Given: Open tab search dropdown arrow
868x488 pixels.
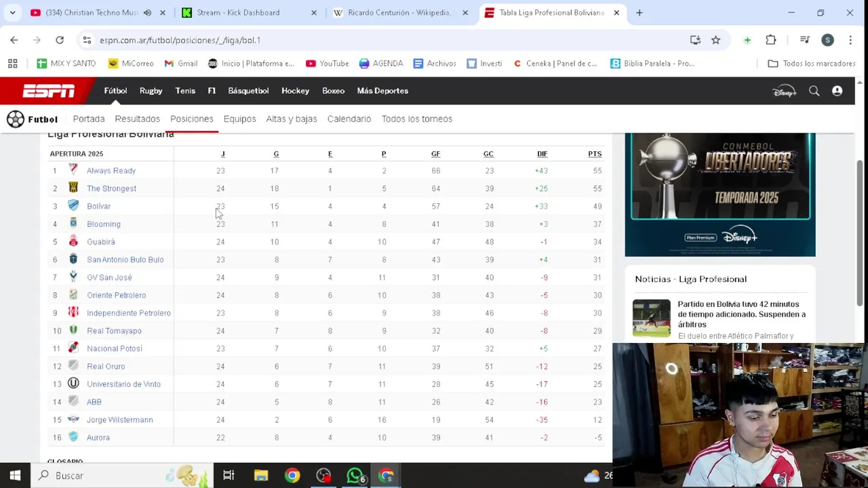Looking at the screenshot, I should pyautogui.click(x=12, y=12).
